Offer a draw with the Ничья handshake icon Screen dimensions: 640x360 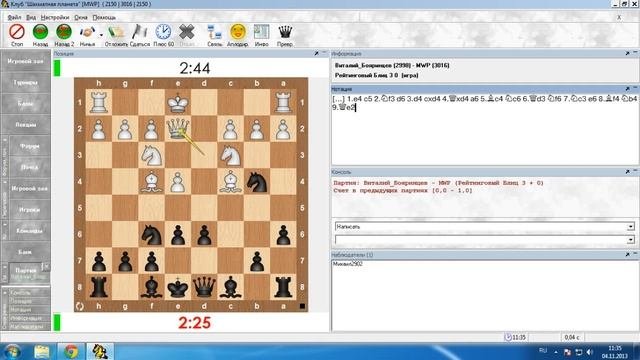(87, 32)
